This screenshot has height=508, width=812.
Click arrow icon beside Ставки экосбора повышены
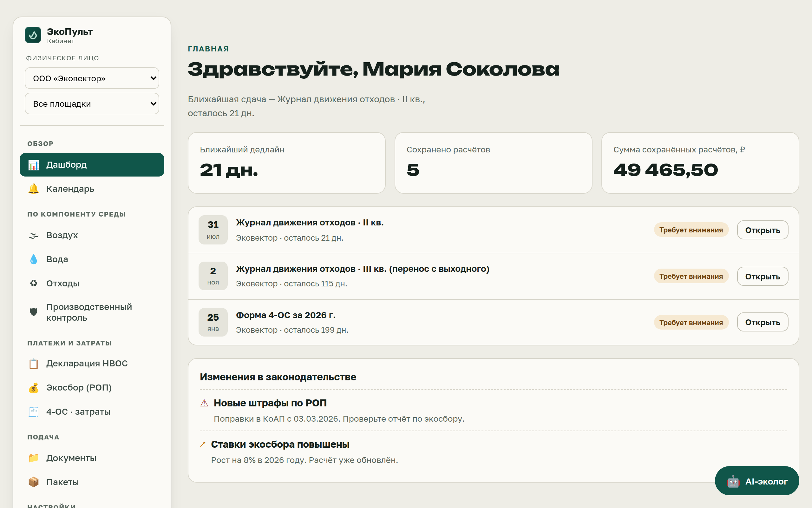click(x=203, y=444)
